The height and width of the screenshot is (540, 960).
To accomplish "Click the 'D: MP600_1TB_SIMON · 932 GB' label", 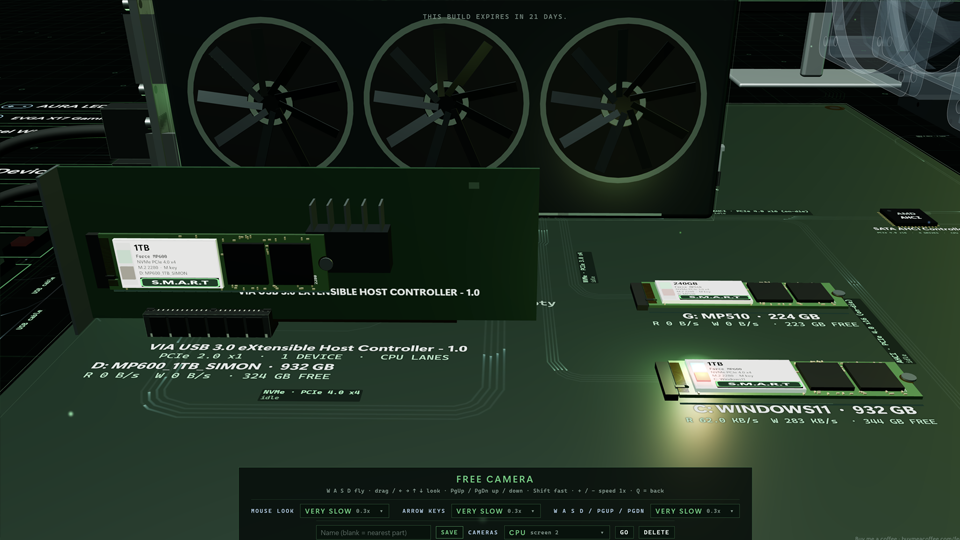I will click(212, 366).
